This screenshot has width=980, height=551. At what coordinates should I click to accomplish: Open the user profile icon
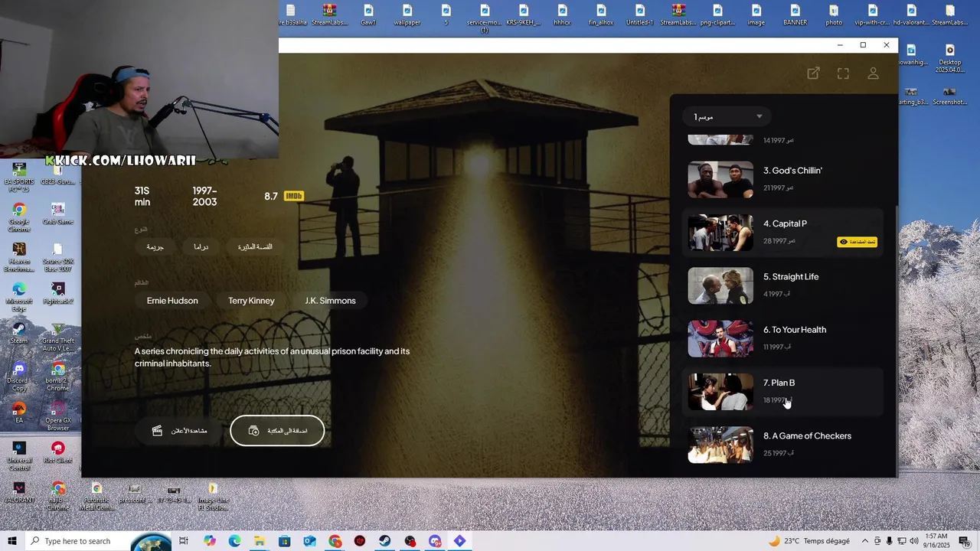(x=873, y=73)
